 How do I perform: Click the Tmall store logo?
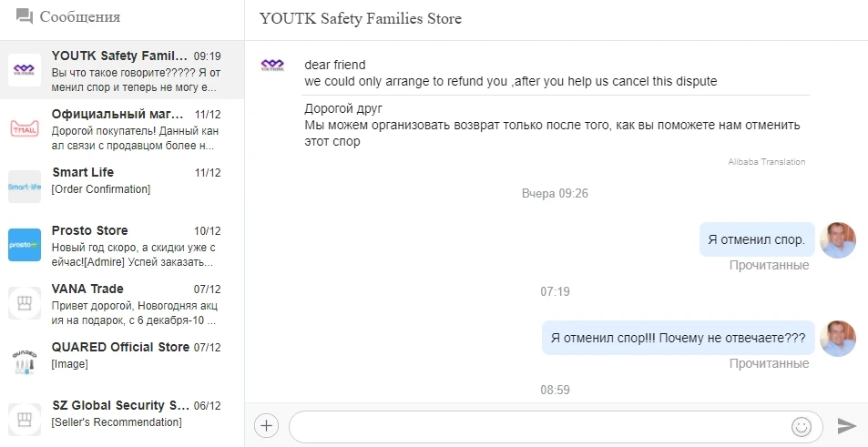[x=25, y=128]
